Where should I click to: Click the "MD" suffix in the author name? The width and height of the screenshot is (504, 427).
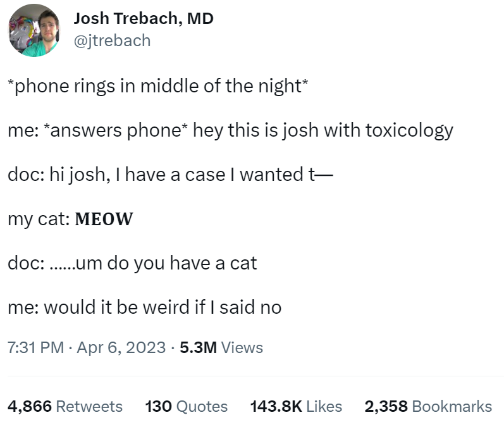click(200, 19)
